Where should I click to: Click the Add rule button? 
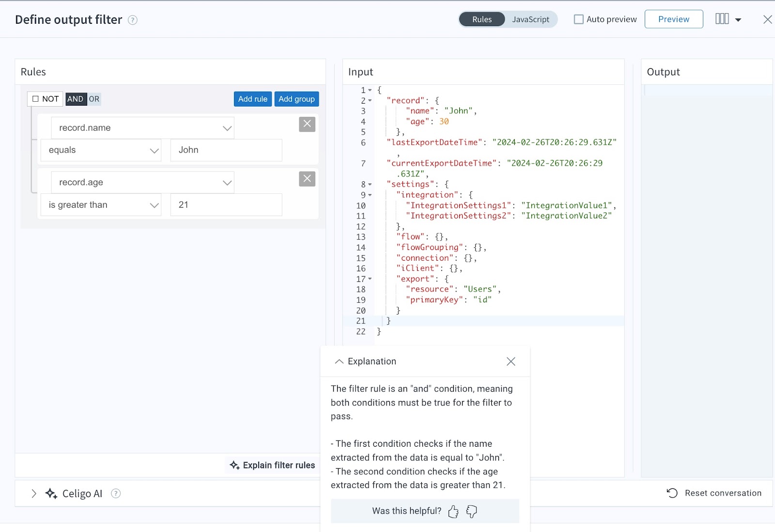(x=253, y=99)
